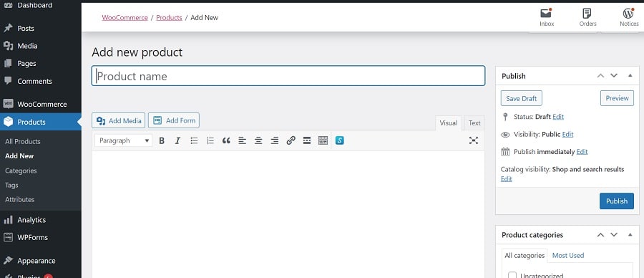Open product Tags submenu
This screenshot has width=644, height=278.
click(x=11, y=185)
